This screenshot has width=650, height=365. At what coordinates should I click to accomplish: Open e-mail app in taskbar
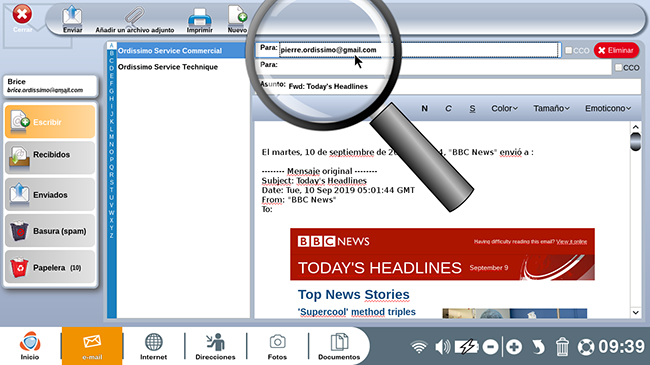[x=92, y=346]
